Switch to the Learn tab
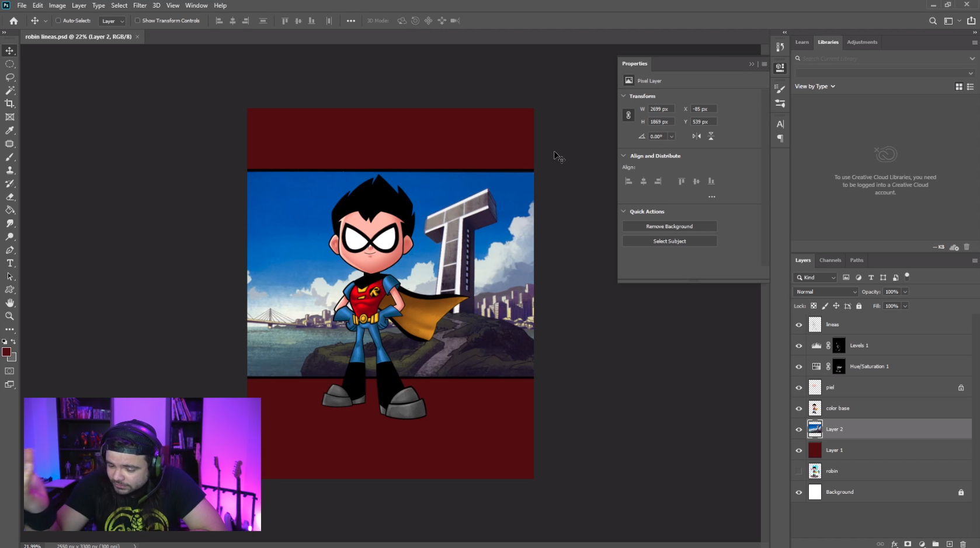This screenshot has height=548, width=980. [x=802, y=42]
